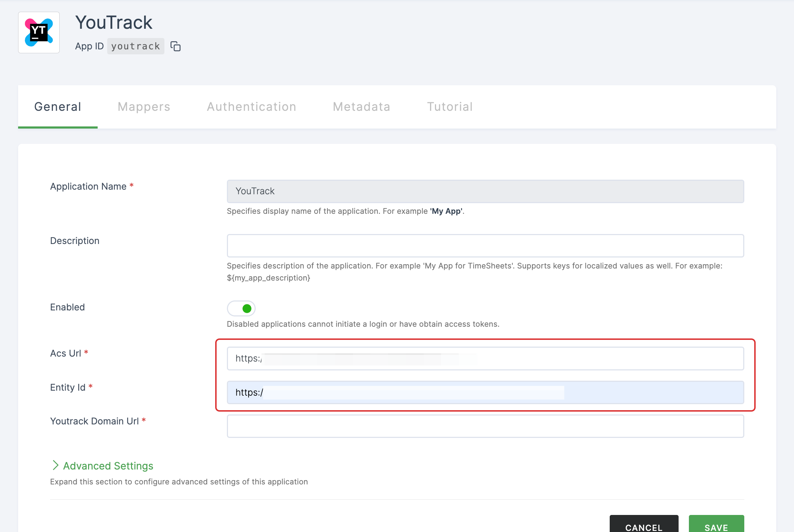Viewport: 794px width, 532px height.
Task: Click the red-bordered Acs Url area
Action: (x=485, y=358)
